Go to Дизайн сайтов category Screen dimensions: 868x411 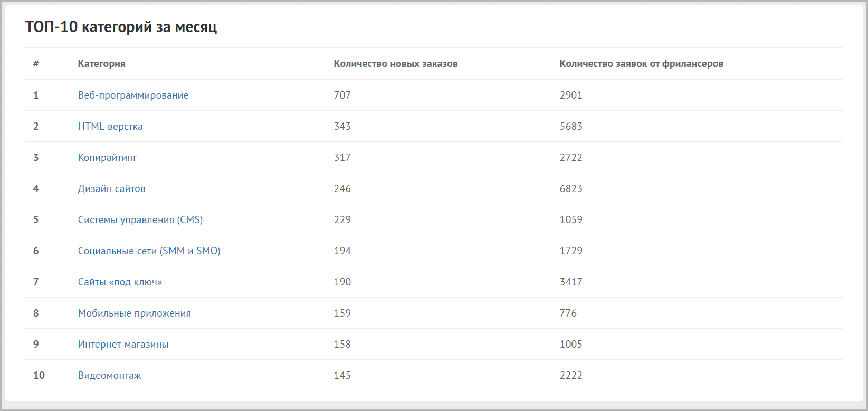[111, 189]
